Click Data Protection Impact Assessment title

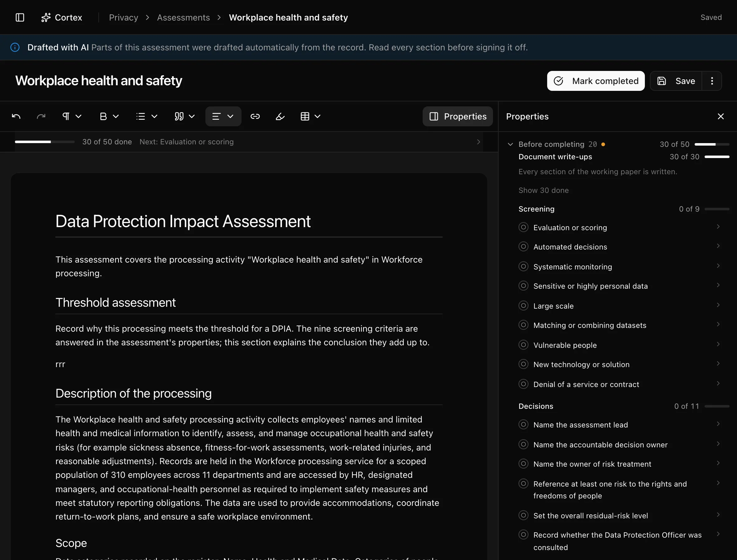183,221
